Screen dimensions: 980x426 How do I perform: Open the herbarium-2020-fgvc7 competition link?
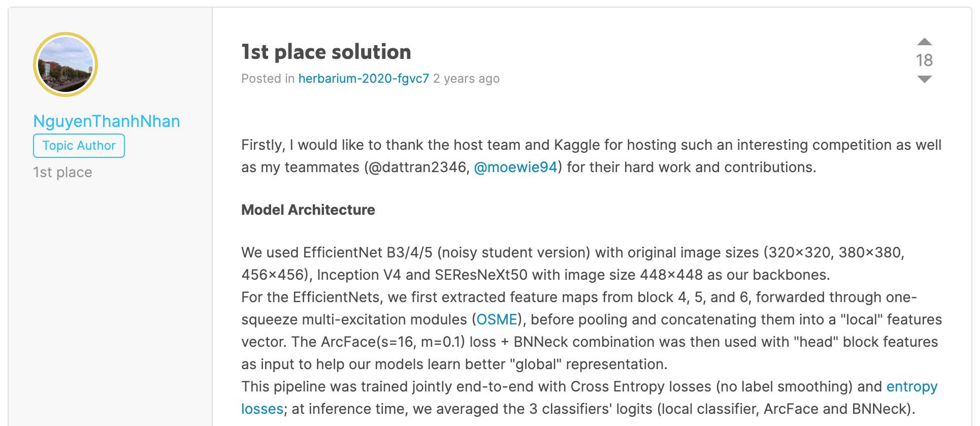[364, 79]
